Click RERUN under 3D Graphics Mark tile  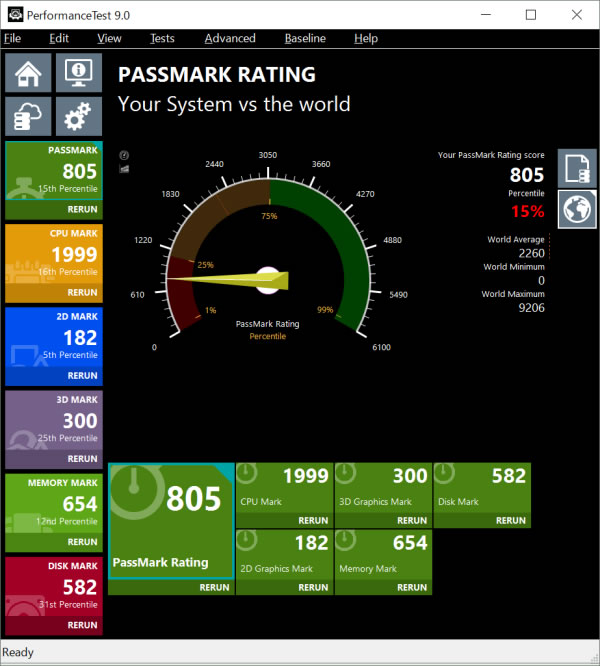[x=383, y=520]
